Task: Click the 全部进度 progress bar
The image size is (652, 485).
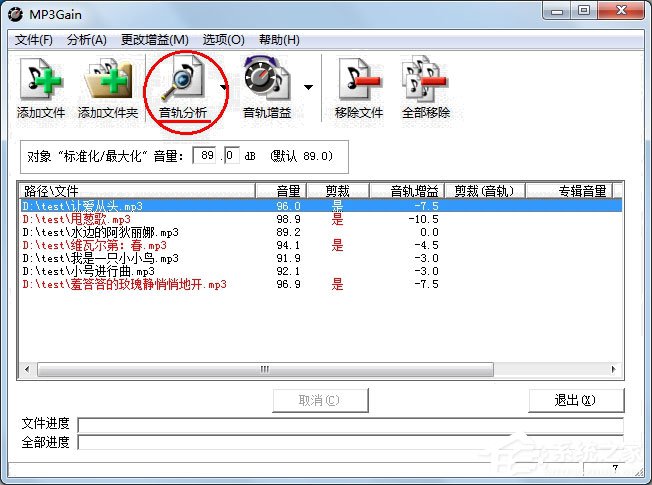Action: 351,443
